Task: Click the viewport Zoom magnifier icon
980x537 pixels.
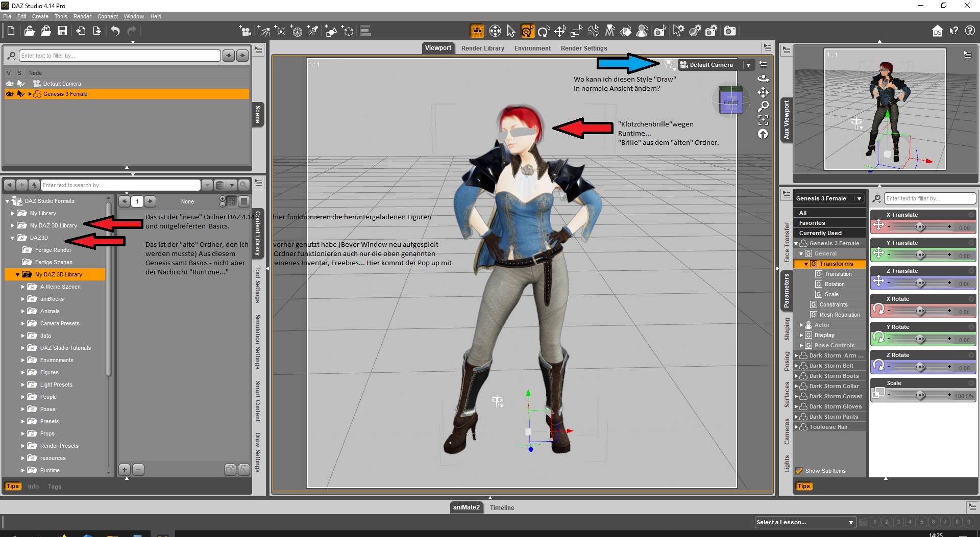Action: click(x=763, y=106)
